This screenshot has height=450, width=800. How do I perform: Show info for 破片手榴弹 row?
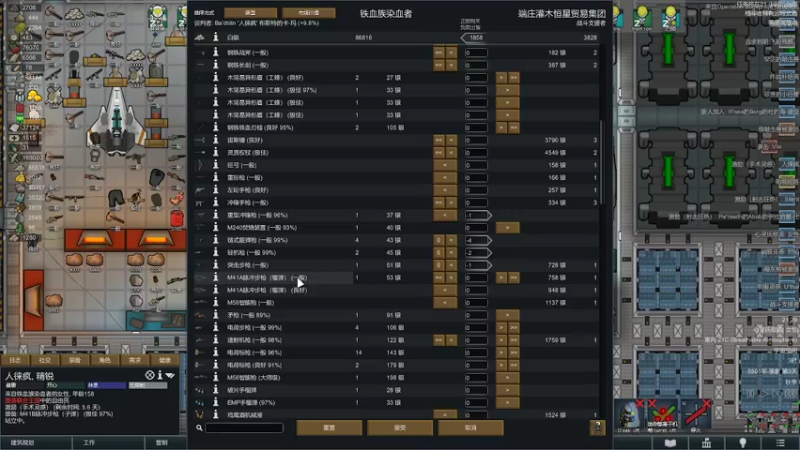click(x=216, y=390)
